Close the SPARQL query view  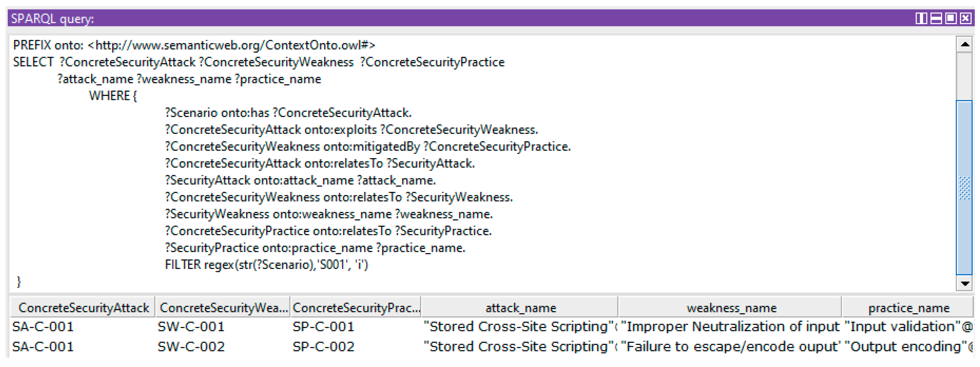966,18
